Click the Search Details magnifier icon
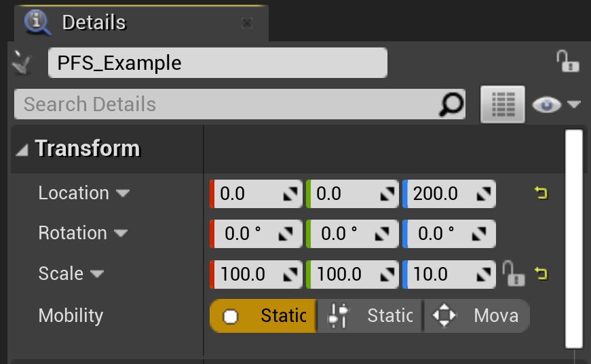 click(451, 104)
